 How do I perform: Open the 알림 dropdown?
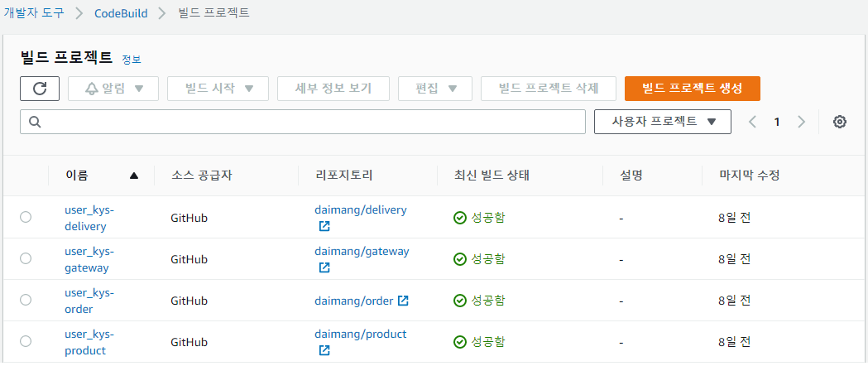pos(113,89)
